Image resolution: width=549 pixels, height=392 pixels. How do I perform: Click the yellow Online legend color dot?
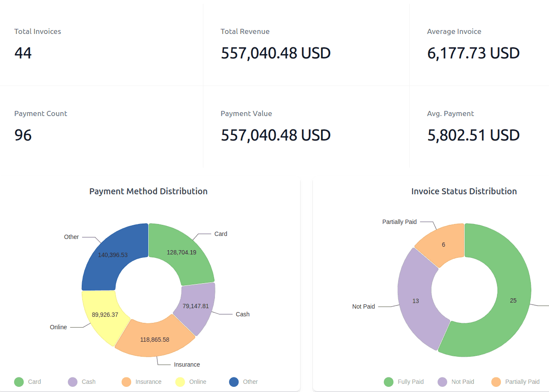click(180, 382)
